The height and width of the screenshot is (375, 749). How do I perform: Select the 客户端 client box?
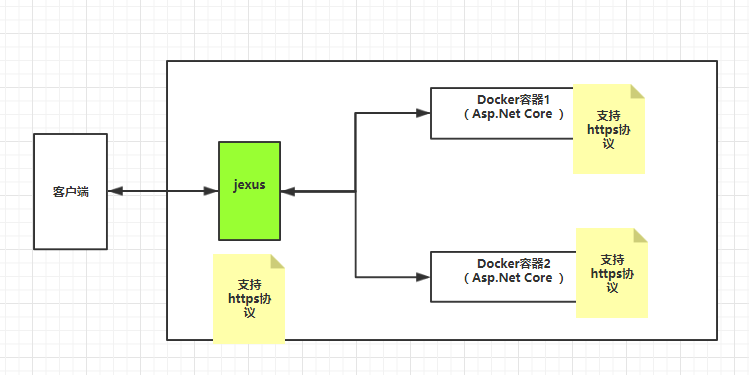(70, 191)
